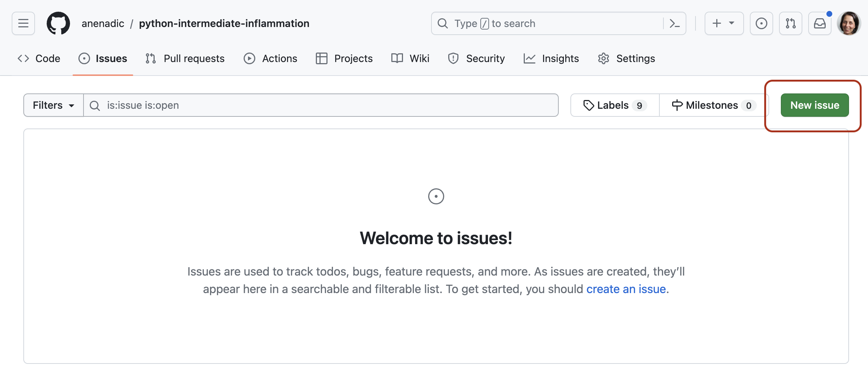Click the Filters chevron arrow
This screenshot has height=373, width=868.
pyautogui.click(x=71, y=106)
